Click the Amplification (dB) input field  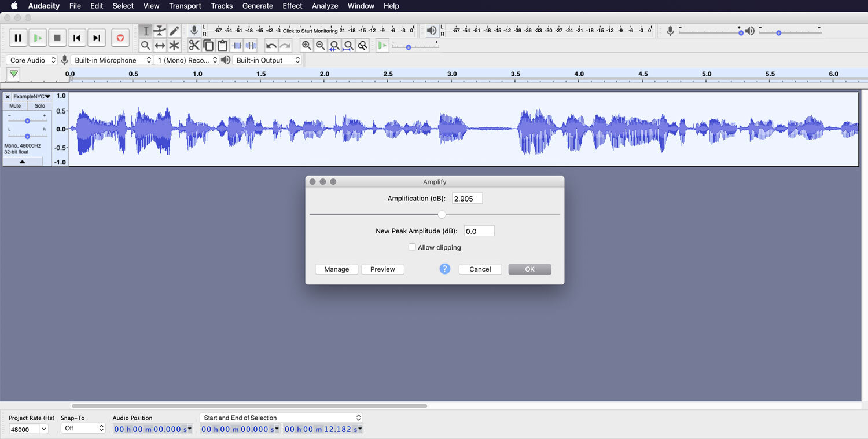[x=467, y=199]
